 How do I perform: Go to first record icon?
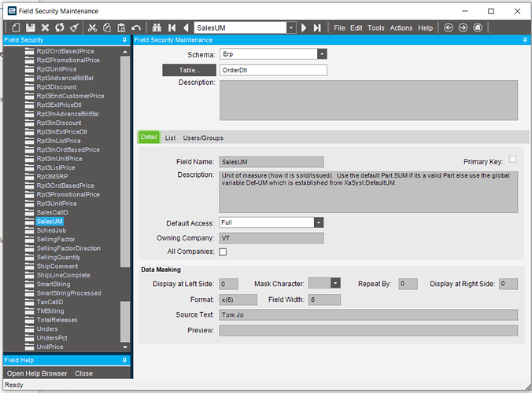tap(172, 28)
